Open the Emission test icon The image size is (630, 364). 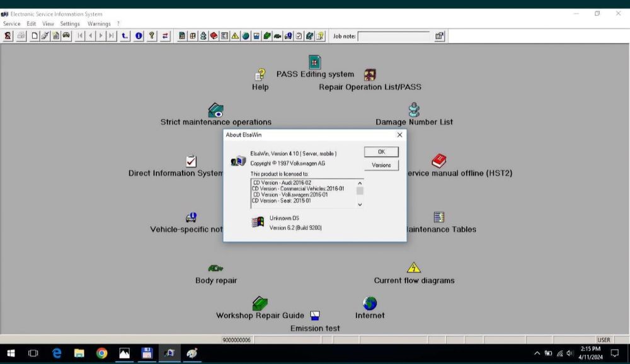click(315, 316)
